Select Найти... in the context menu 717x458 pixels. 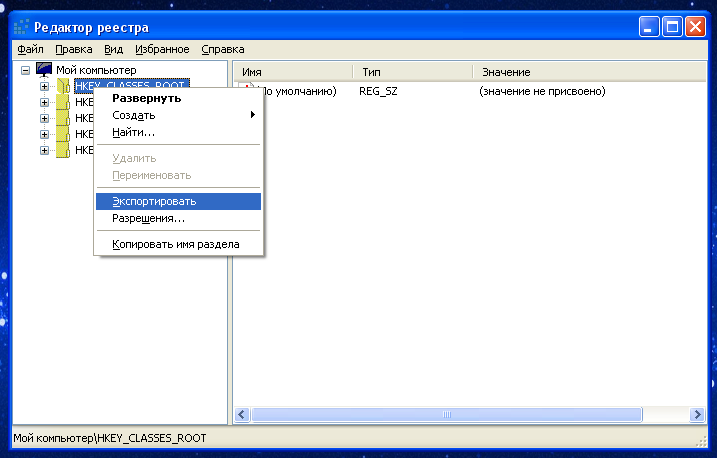tap(178, 133)
